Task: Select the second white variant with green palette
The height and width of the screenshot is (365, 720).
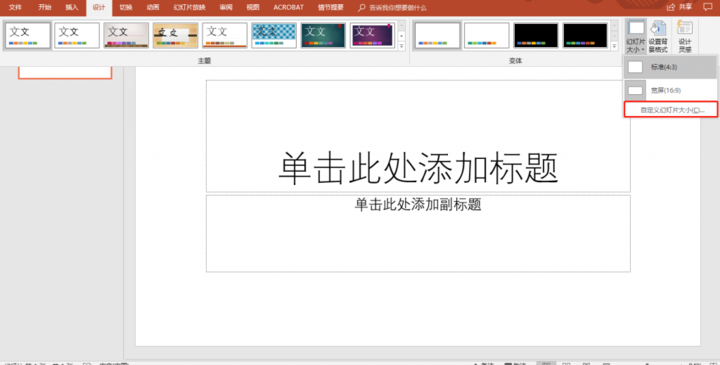Action: tap(486, 35)
